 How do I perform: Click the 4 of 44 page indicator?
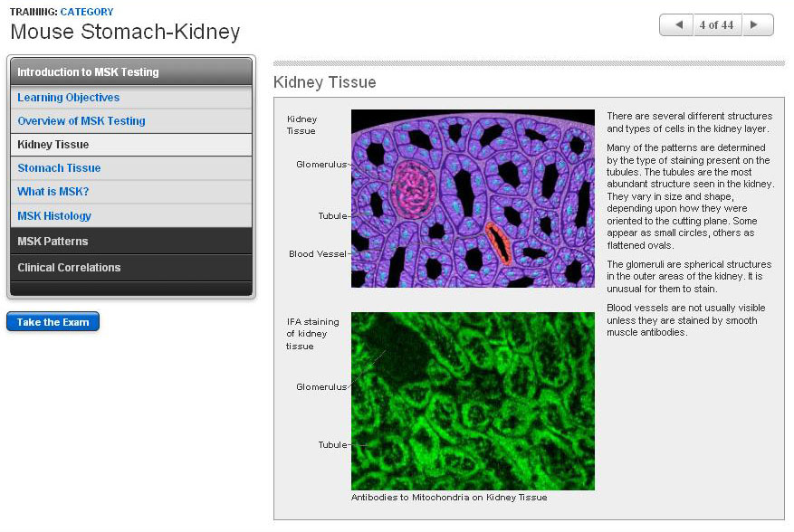pos(716,25)
